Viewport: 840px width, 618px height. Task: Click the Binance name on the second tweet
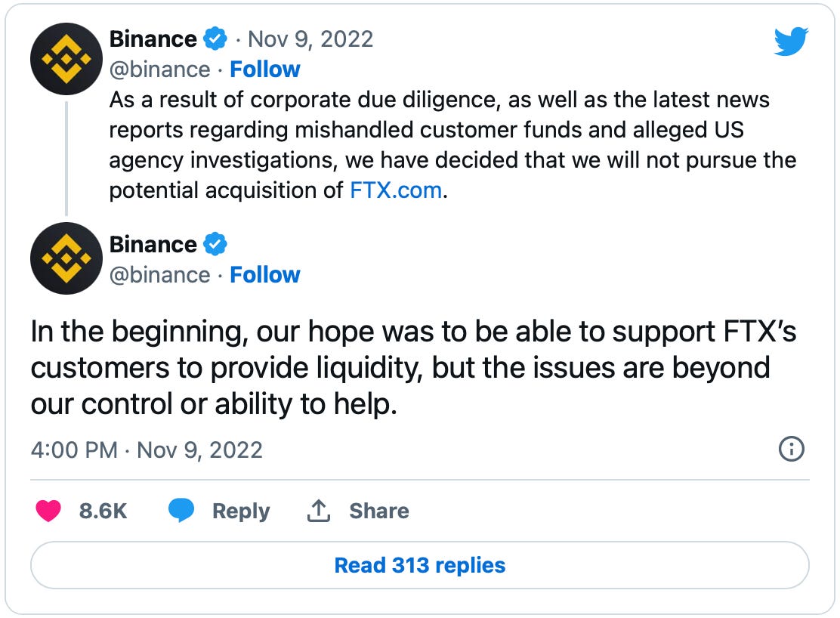(153, 244)
